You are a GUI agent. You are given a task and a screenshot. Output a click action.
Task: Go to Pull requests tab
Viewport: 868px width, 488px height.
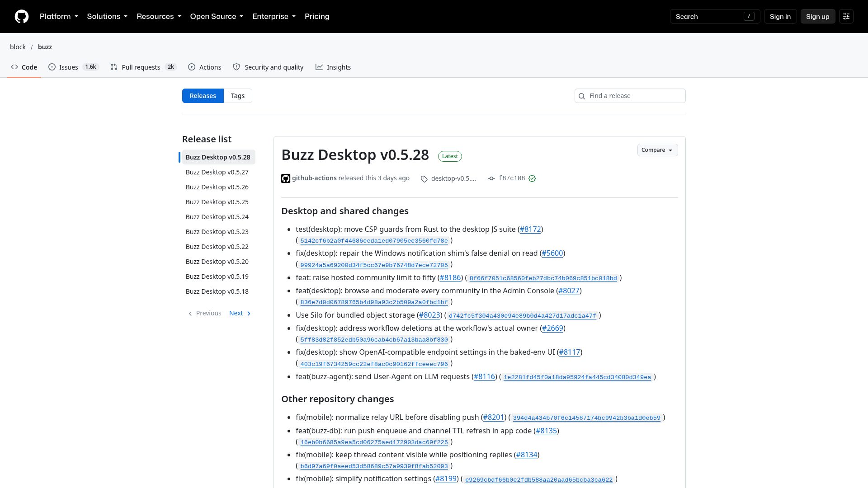click(143, 67)
